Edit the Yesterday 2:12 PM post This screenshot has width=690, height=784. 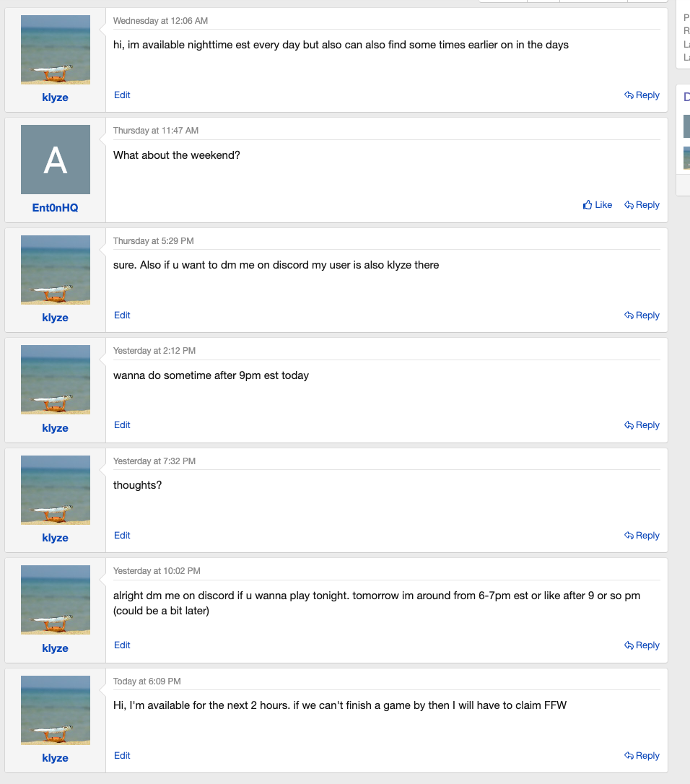pyautogui.click(x=122, y=425)
